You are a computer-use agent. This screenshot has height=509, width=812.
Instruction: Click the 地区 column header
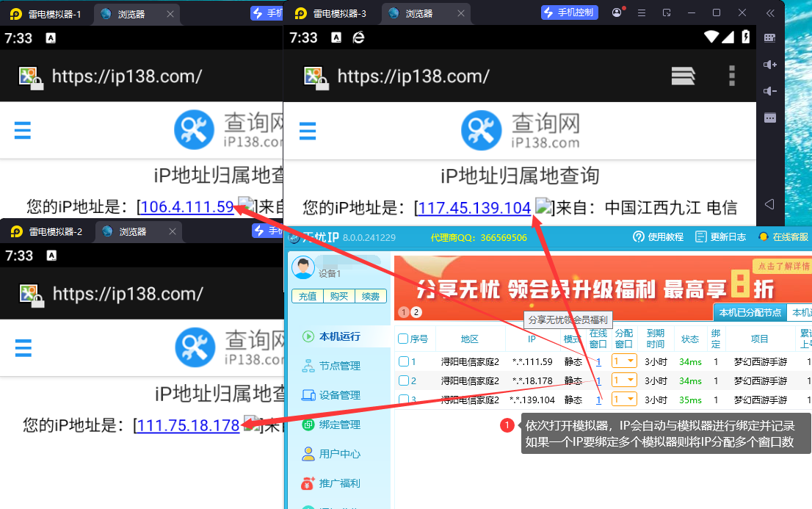pyautogui.click(x=470, y=339)
